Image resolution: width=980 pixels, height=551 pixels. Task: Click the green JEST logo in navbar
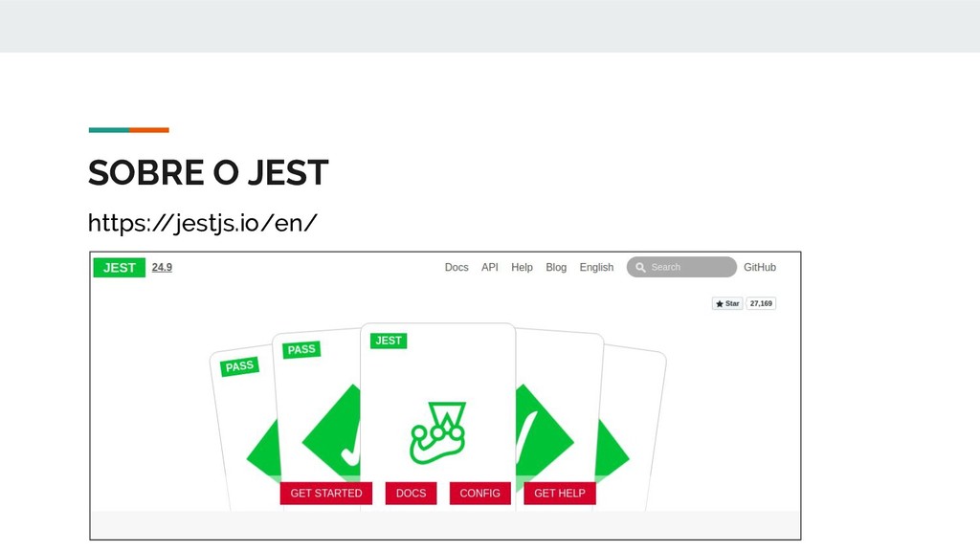[120, 268]
